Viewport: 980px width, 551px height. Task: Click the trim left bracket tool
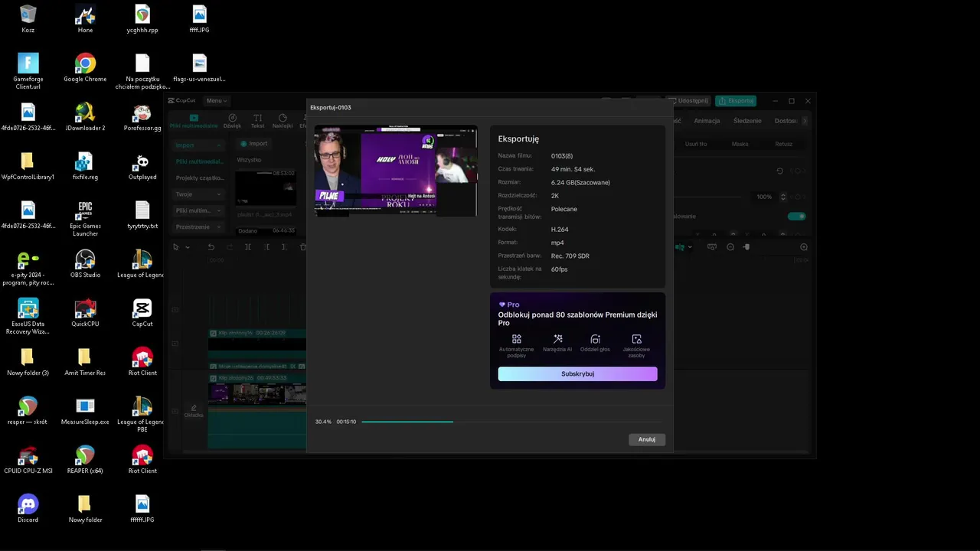266,247
